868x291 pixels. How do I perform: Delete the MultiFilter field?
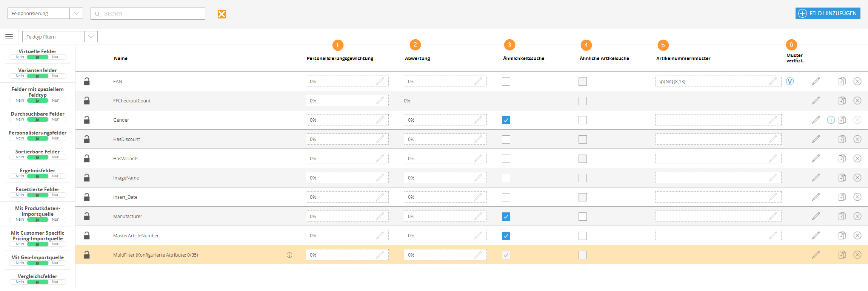(857, 255)
